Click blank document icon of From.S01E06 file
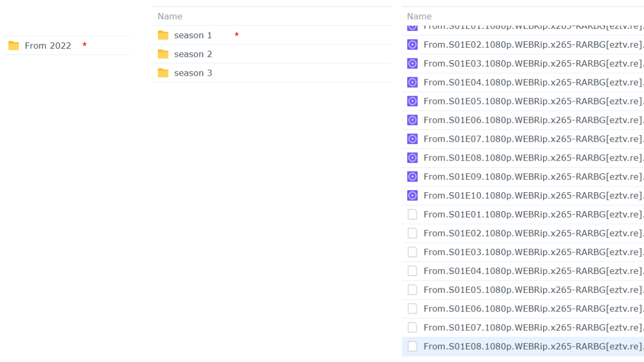Screen dimensions: 644x362 click(412, 308)
